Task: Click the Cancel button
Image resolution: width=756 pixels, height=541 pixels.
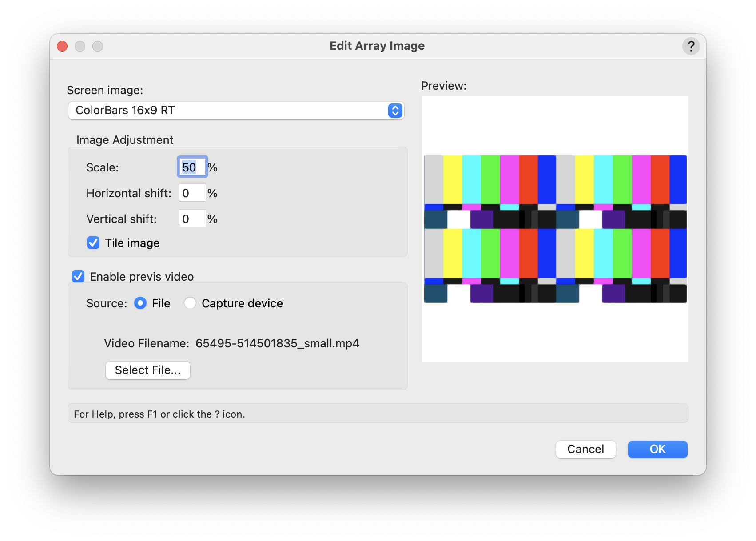Action: click(x=585, y=449)
